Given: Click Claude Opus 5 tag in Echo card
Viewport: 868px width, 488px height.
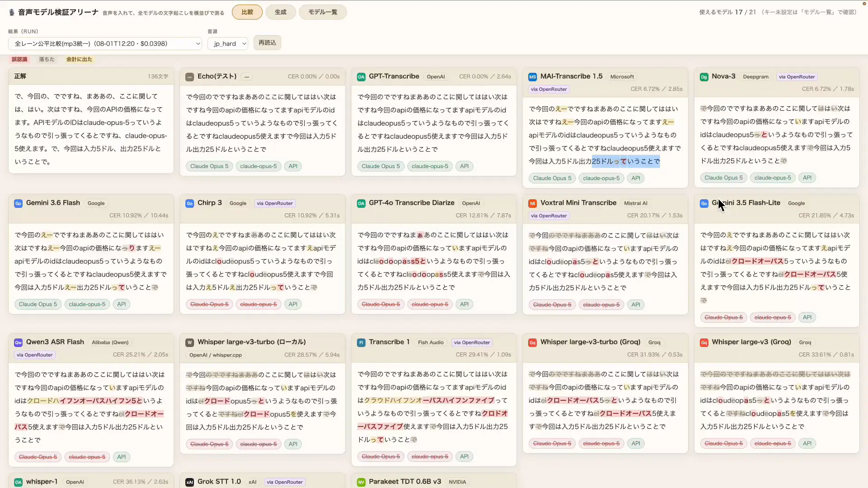Looking at the screenshot, I should coord(209,166).
